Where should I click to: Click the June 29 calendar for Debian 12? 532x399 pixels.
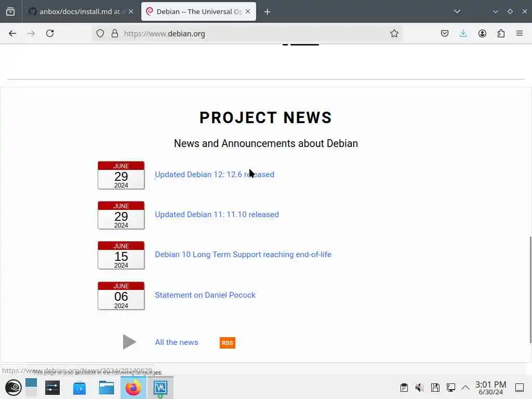coord(121,176)
